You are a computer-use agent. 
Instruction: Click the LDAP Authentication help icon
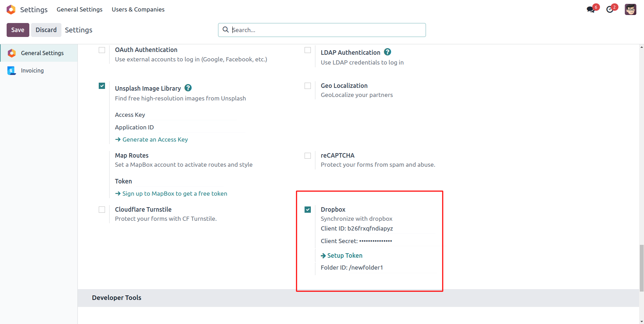click(387, 52)
